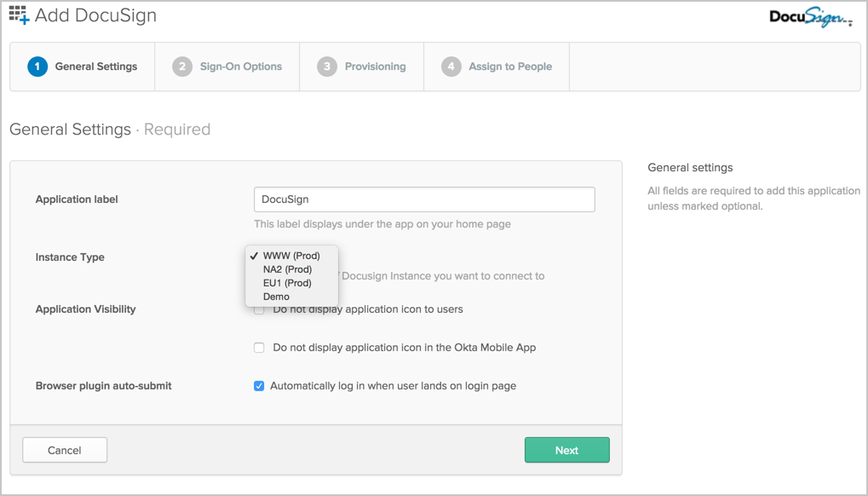
Task: Click the Add app grid icon
Action: tap(19, 14)
